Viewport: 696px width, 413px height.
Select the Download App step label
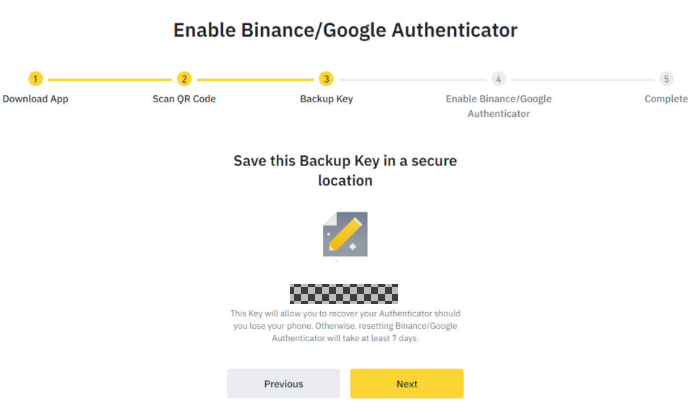[x=36, y=99]
